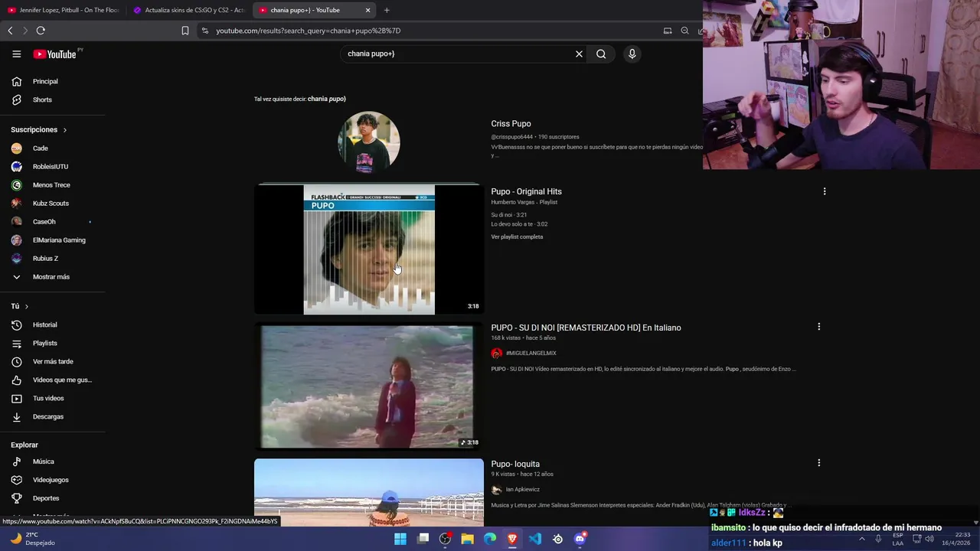Expand Mostrar más subscriptions

pyautogui.click(x=53, y=277)
